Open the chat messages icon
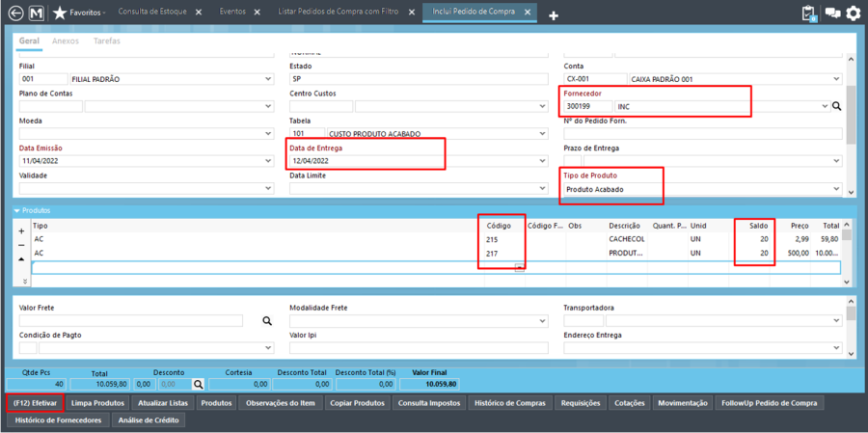The height and width of the screenshot is (433, 868). pyautogui.click(x=832, y=13)
